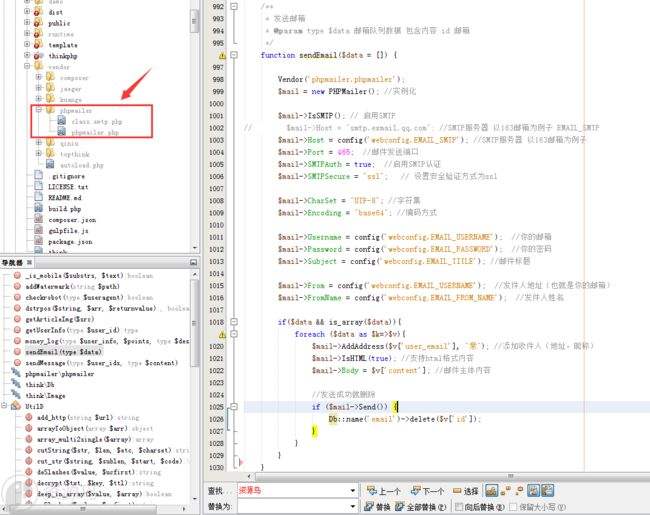This screenshot has width=650, height=515.
Task: Select sendEmail function icon in navigator
Action: coord(17,352)
